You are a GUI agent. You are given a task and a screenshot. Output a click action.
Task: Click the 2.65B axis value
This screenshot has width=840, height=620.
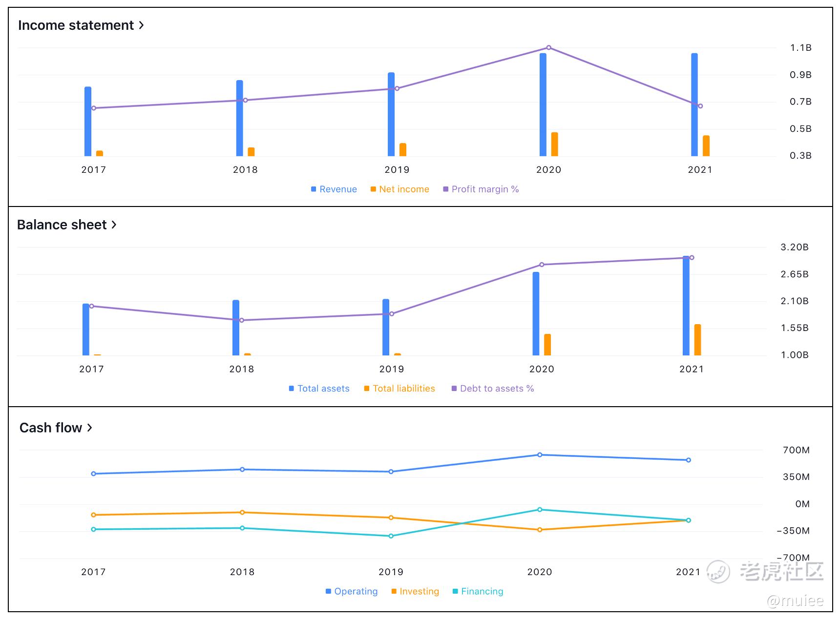pyautogui.click(x=795, y=274)
